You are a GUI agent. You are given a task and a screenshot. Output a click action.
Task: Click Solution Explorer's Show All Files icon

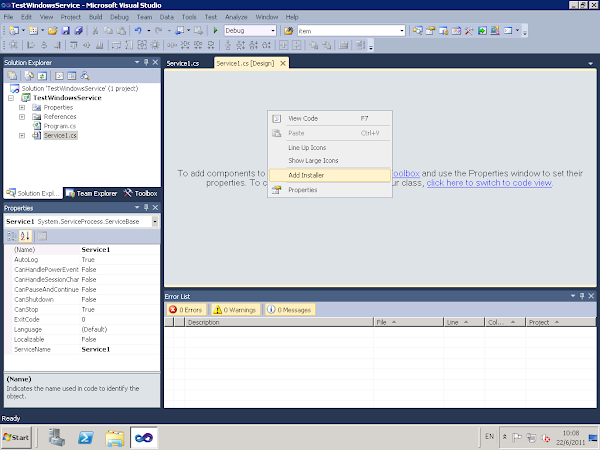(29, 76)
